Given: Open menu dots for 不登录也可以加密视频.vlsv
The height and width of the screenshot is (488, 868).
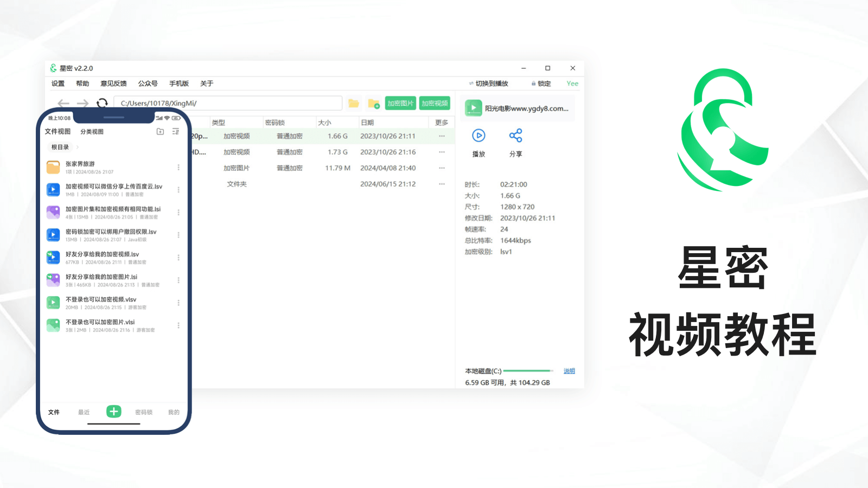Looking at the screenshot, I should click(178, 303).
